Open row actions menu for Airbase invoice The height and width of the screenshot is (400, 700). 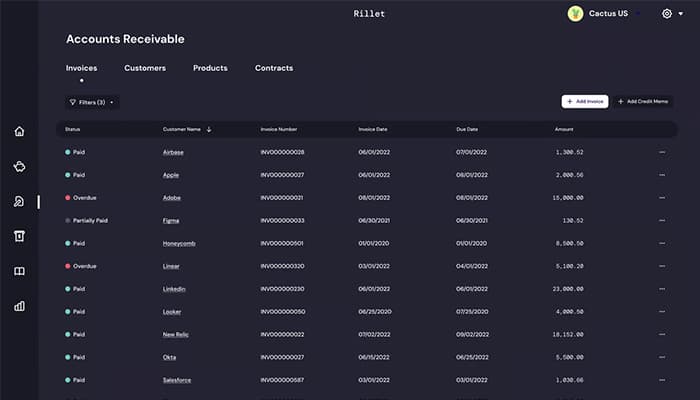pyautogui.click(x=662, y=152)
